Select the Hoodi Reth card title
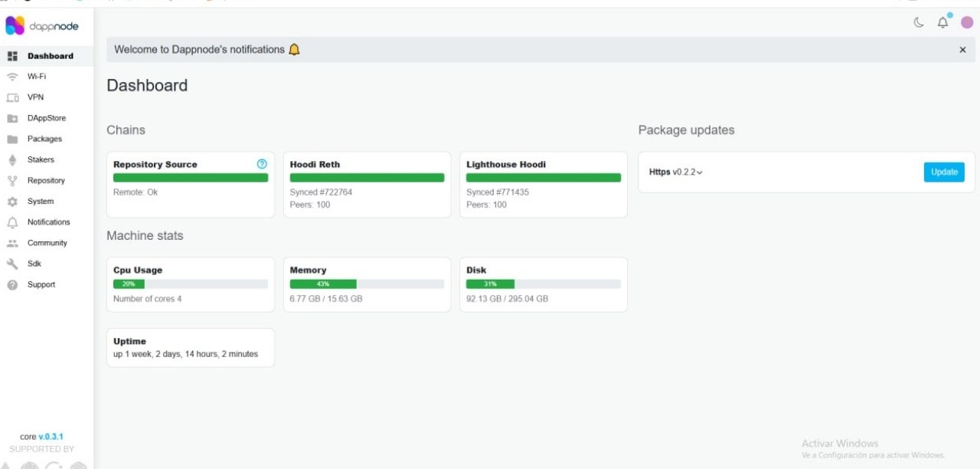Viewport: 980px width, 469px height. pos(315,164)
